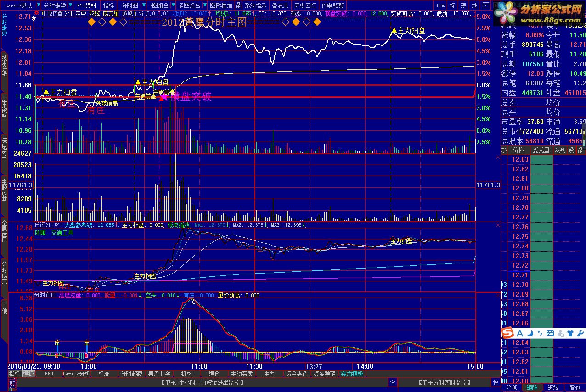586x392 pixels.
Task: Select the 深度资料 left sidebar tab
Action: click(x=4, y=149)
